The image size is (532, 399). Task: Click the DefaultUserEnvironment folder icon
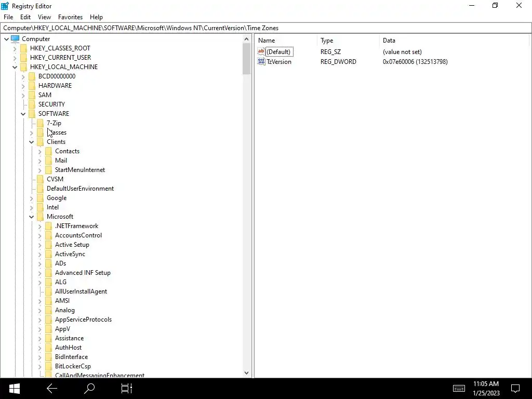[41, 188]
